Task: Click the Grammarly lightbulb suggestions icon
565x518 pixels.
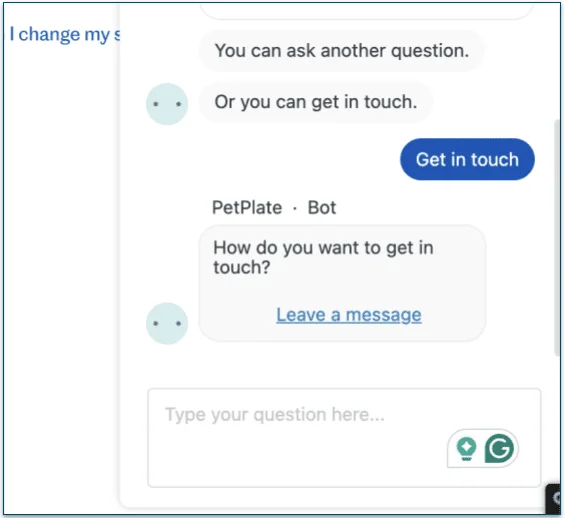Action: [x=466, y=448]
